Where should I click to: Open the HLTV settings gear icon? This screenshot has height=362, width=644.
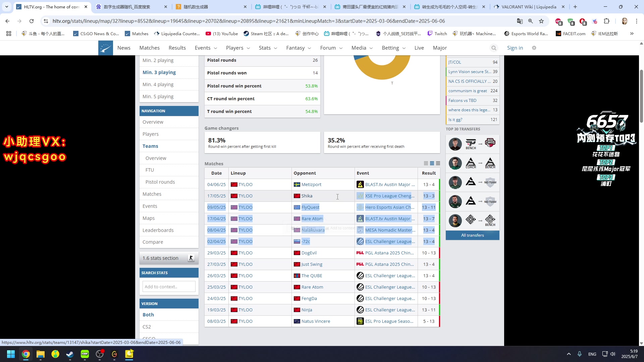(534, 48)
